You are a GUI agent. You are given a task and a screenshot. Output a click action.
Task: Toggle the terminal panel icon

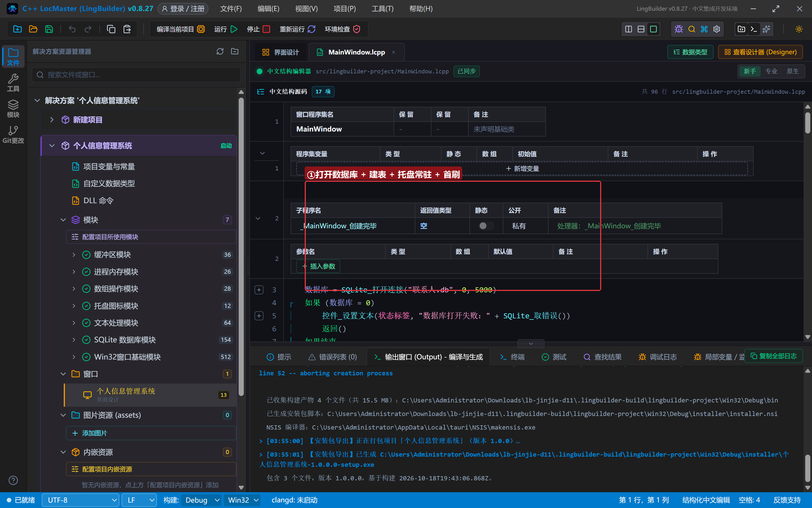[754, 29]
